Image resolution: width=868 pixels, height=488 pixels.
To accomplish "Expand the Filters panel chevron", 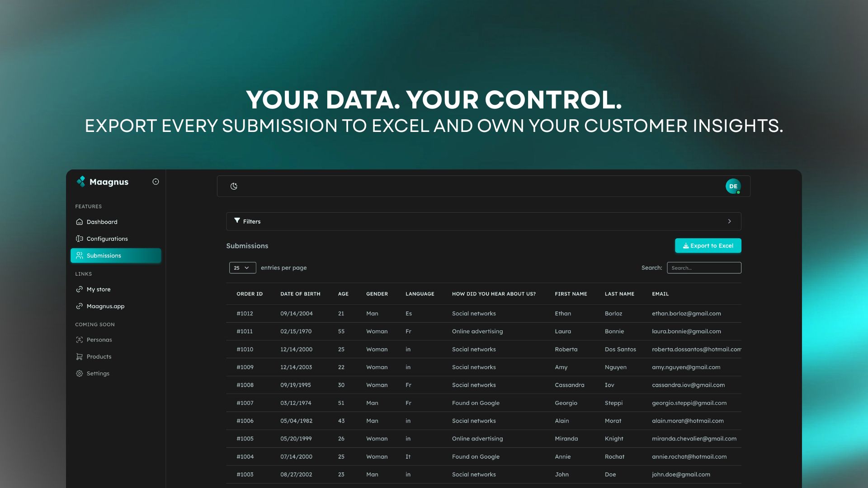I will click(x=729, y=221).
